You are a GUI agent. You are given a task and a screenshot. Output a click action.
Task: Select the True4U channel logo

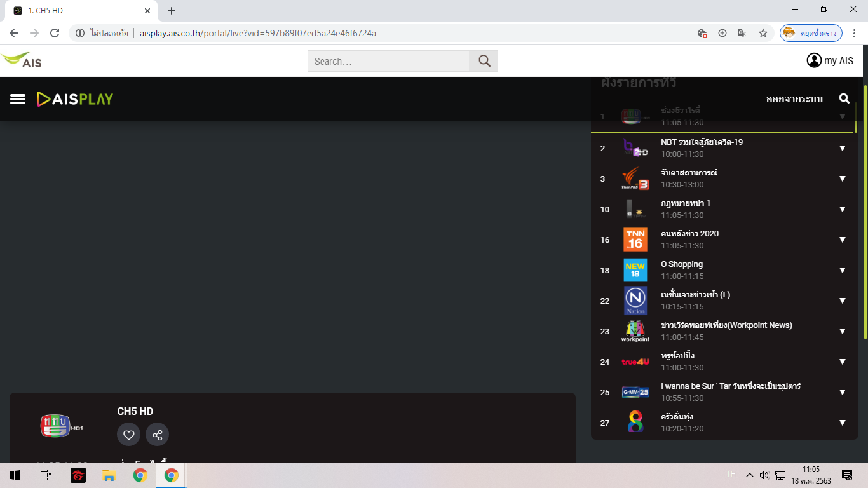[x=635, y=362]
